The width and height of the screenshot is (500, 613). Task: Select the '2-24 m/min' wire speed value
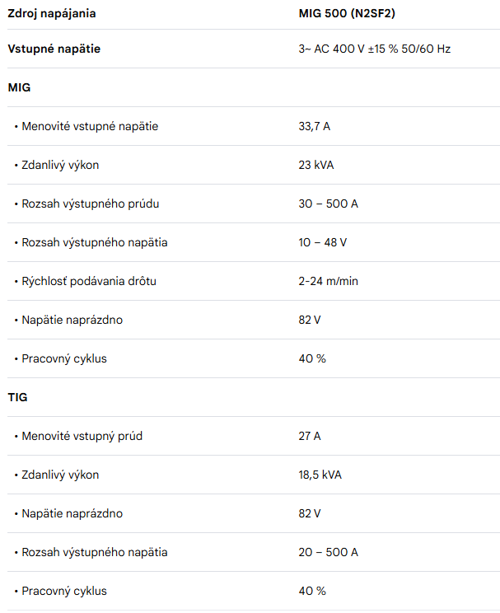328,281
